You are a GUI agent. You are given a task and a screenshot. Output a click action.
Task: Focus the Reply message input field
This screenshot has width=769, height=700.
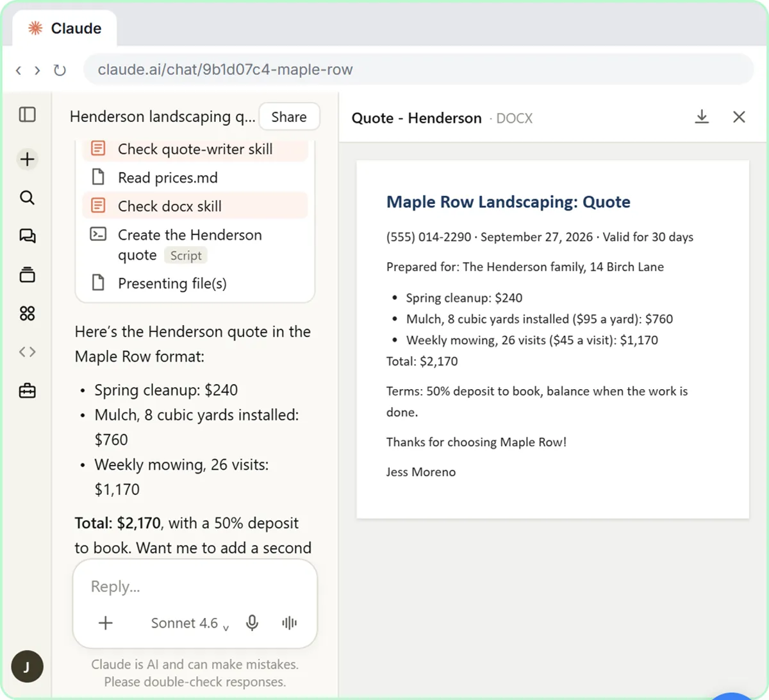click(x=195, y=587)
